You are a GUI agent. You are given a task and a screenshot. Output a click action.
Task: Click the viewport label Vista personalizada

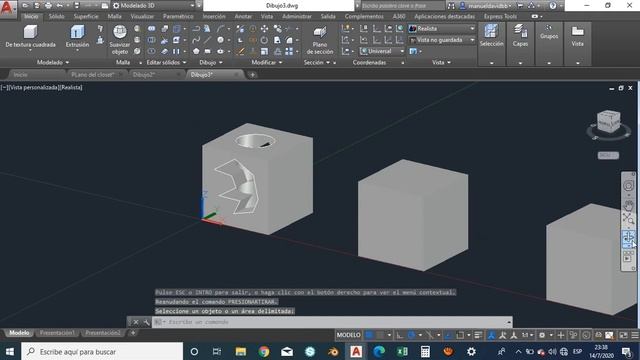[33, 87]
